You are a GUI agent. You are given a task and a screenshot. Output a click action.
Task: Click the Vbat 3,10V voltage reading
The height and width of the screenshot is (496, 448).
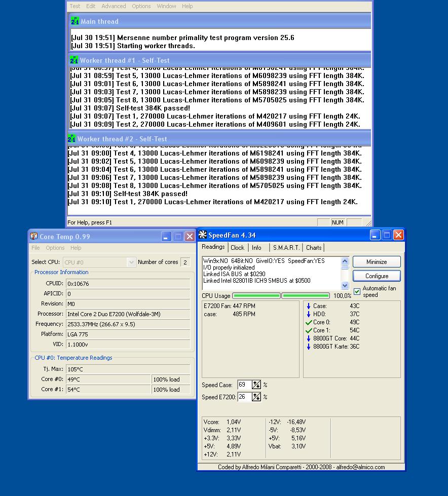pos(287,446)
